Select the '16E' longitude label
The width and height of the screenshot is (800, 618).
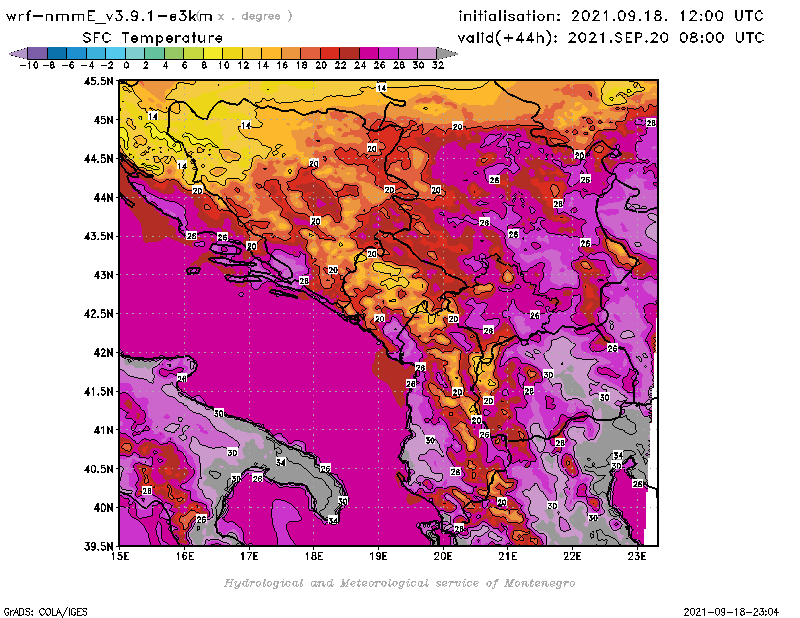(x=185, y=556)
